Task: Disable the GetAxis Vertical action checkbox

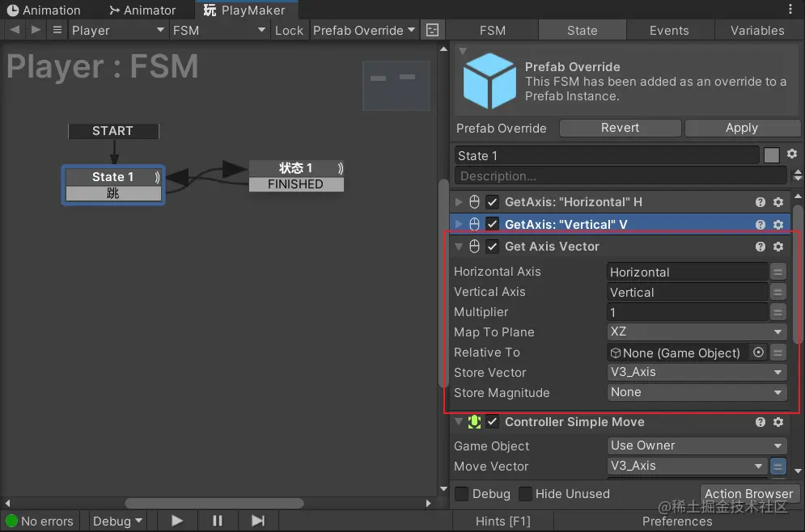Action: point(492,224)
